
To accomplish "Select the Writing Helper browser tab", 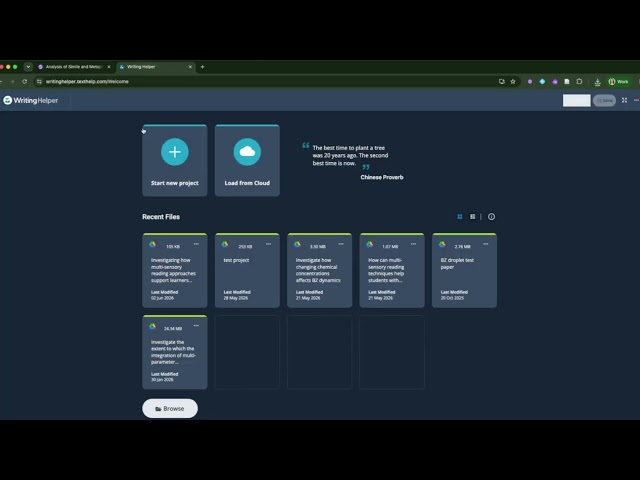I will [156, 67].
